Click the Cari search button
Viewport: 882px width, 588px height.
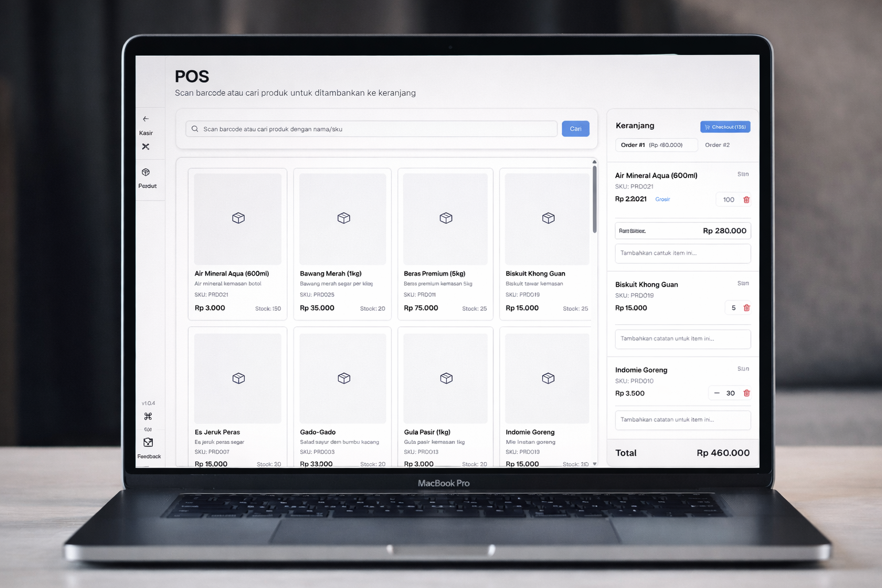(575, 129)
